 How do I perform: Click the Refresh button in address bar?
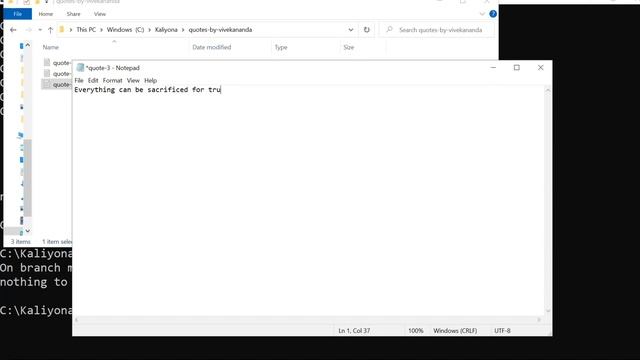tap(367, 30)
